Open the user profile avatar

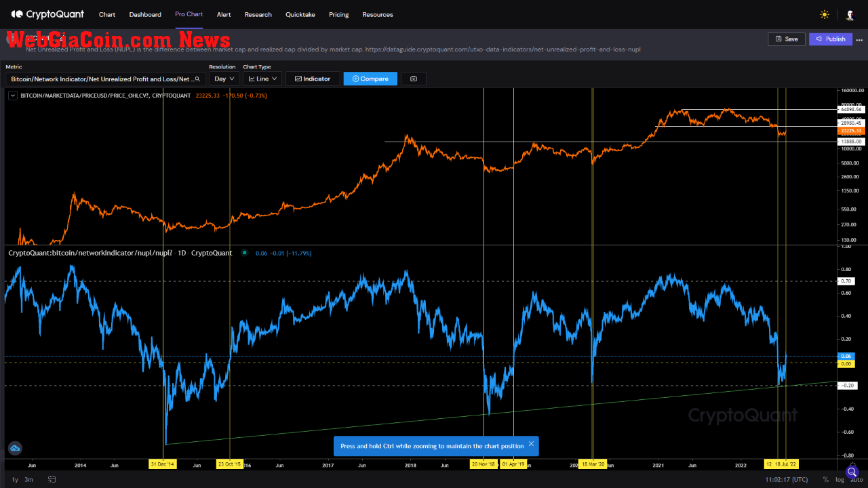[850, 14]
